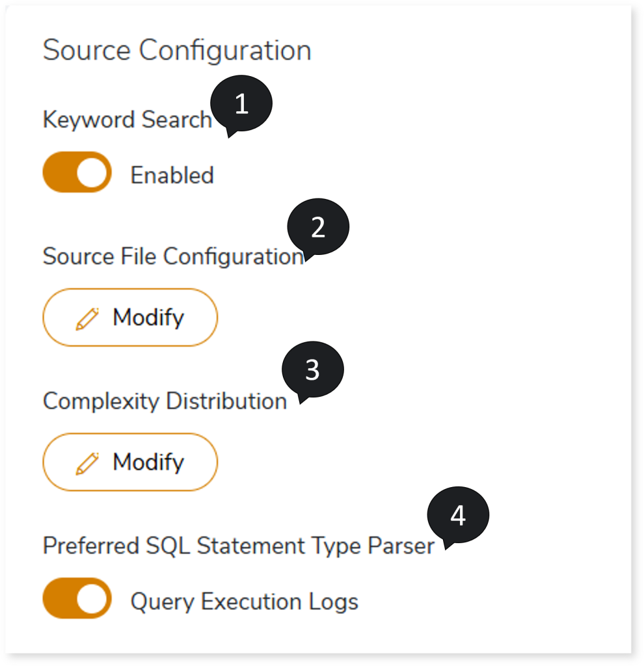The width and height of the screenshot is (644, 666).
Task: Click the white knob of Keyword Search switch
Action: pos(91,172)
